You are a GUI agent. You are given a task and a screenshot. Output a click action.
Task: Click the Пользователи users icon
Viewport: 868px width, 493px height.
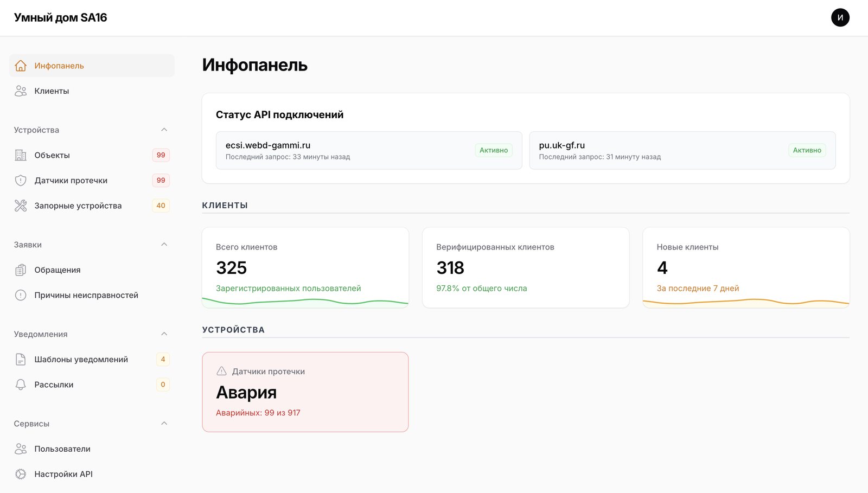click(21, 449)
